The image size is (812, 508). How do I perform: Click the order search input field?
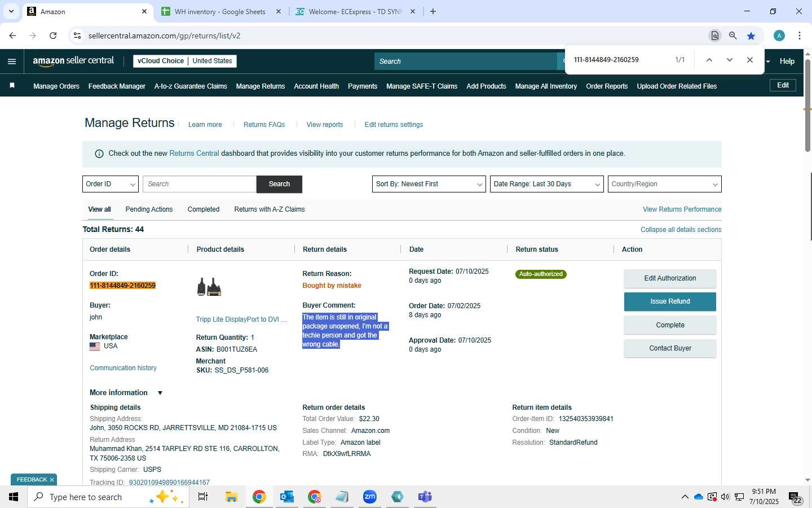point(200,184)
